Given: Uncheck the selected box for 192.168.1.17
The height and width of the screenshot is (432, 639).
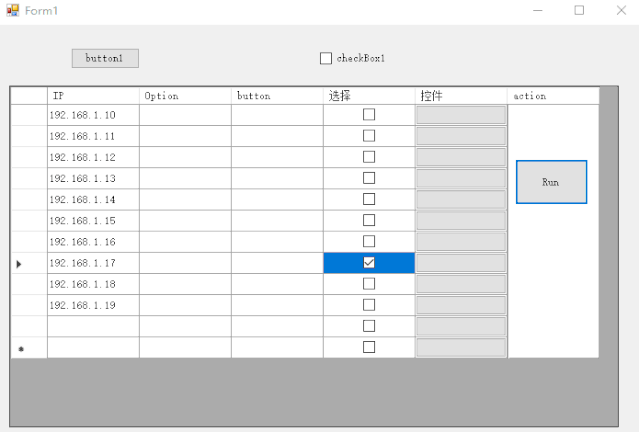Looking at the screenshot, I should click(x=369, y=263).
